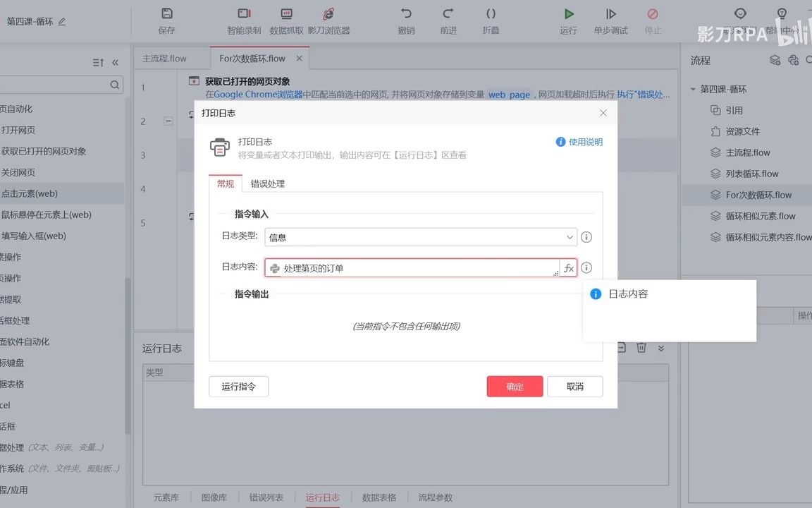Open the 日志类型 dropdown showing 信息
Viewport: 812px width, 508px height.
420,237
